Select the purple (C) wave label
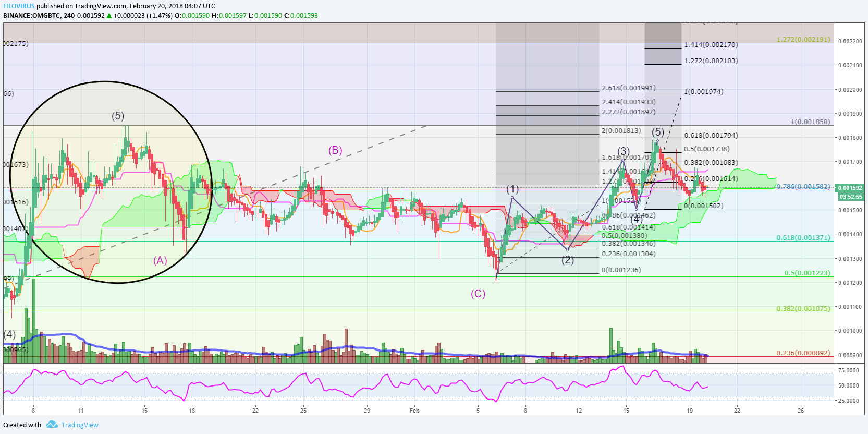This screenshot has width=868, height=434. tap(478, 294)
